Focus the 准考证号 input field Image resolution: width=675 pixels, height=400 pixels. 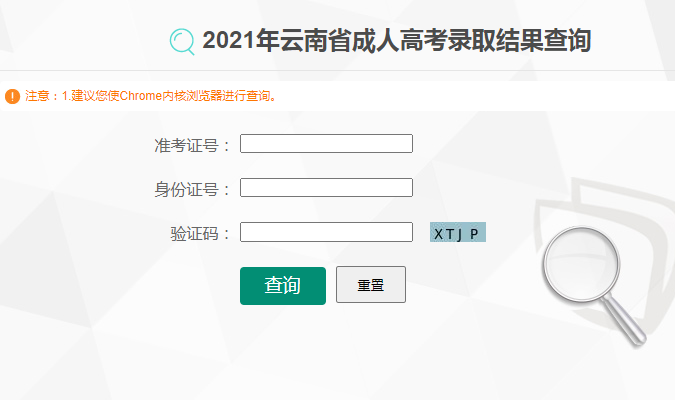(326, 143)
